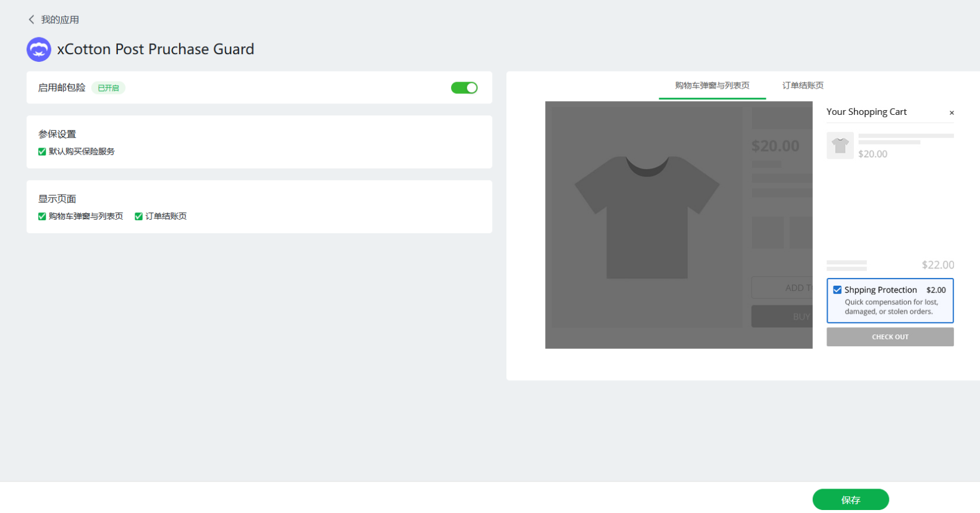Uncheck the Shipping Protection checkbox

point(837,290)
